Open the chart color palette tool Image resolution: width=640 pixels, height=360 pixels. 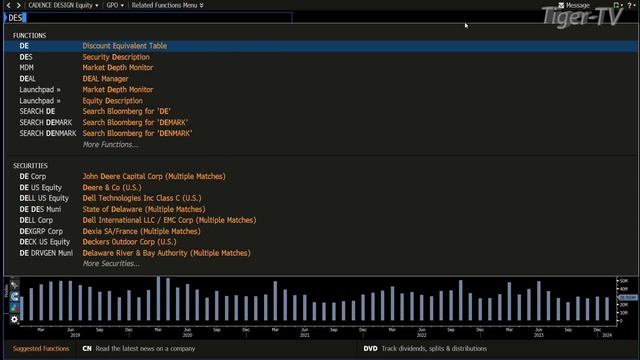click(x=14, y=308)
